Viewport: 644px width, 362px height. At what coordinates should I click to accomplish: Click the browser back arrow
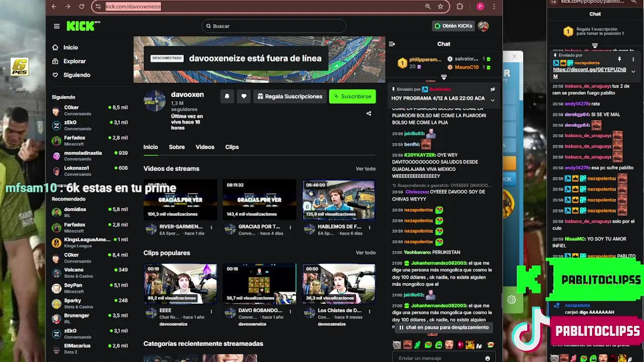point(54,7)
